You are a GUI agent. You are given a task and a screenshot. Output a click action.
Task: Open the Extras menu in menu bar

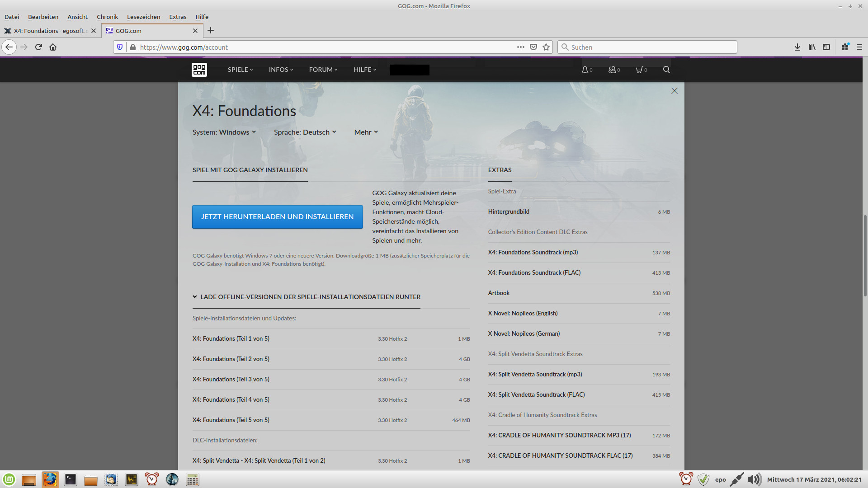[178, 17]
